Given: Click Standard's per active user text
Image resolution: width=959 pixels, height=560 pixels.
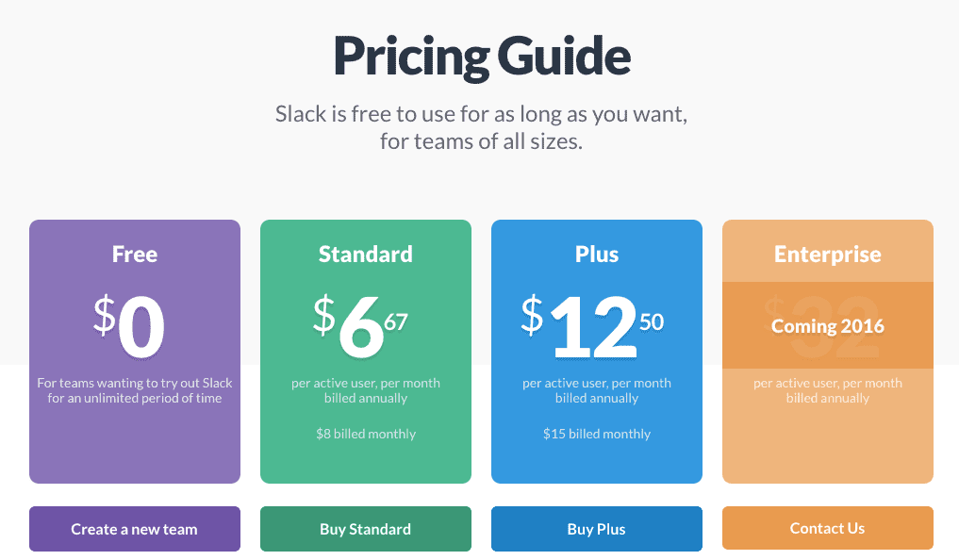Looking at the screenshot, I should pyautogui.click(x=365, y=383).
